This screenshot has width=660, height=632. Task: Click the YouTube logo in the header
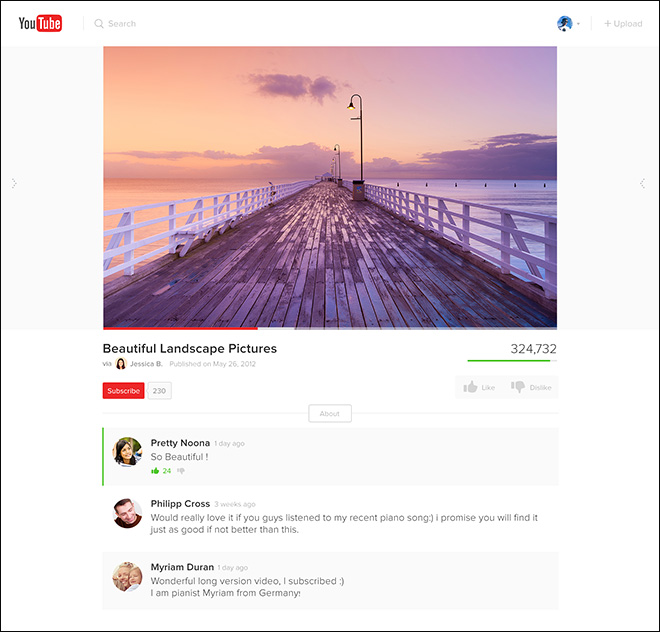(40, 23)
